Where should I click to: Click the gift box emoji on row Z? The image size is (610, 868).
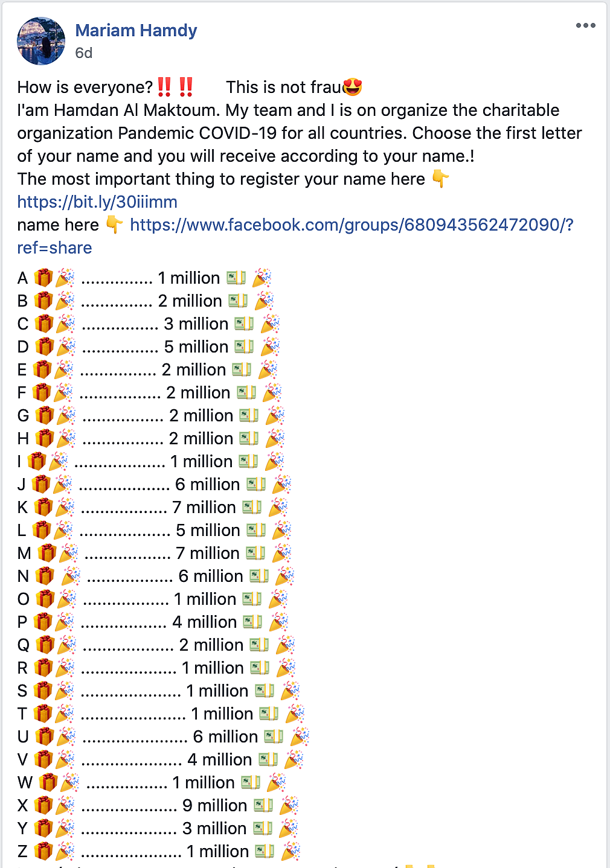[43, 851]
